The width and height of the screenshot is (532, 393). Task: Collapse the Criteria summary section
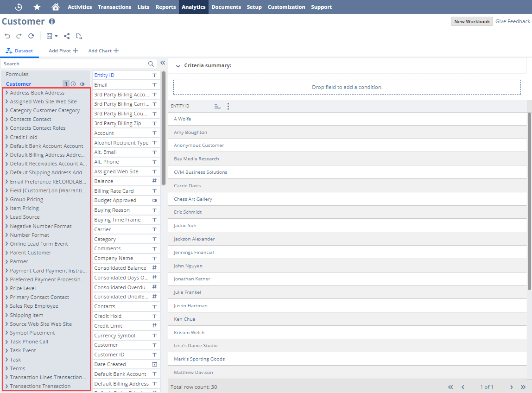point(178,66)
